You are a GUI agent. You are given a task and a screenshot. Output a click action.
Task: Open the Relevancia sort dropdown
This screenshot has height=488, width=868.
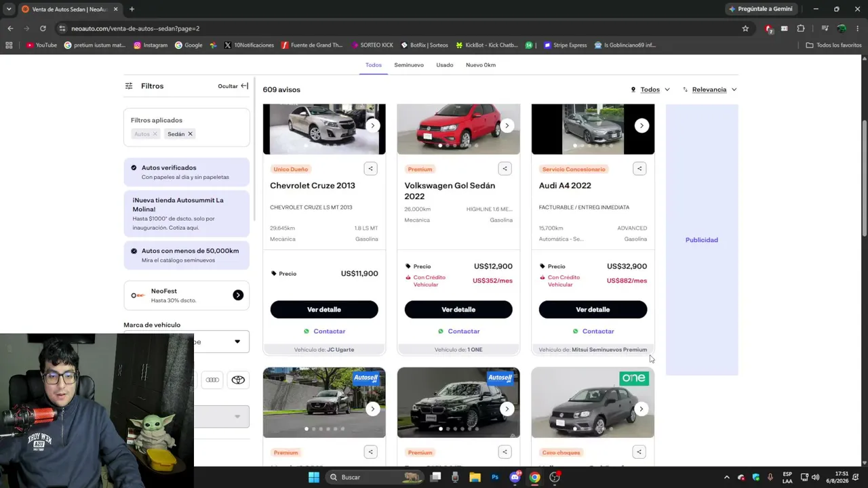click(709, 89)
